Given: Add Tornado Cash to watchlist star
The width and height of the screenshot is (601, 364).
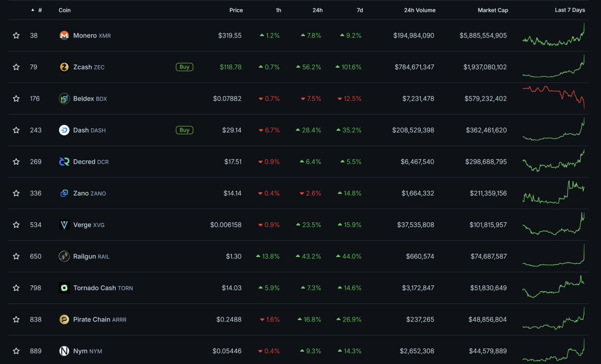Looking at the screenshot, I should (x=16, y=288).
